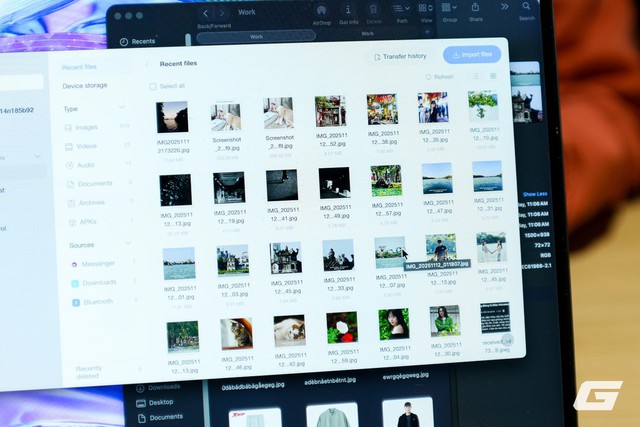Screen dimensions: 640x427
Task: Open the Messenger source
Action: [74, 263]
